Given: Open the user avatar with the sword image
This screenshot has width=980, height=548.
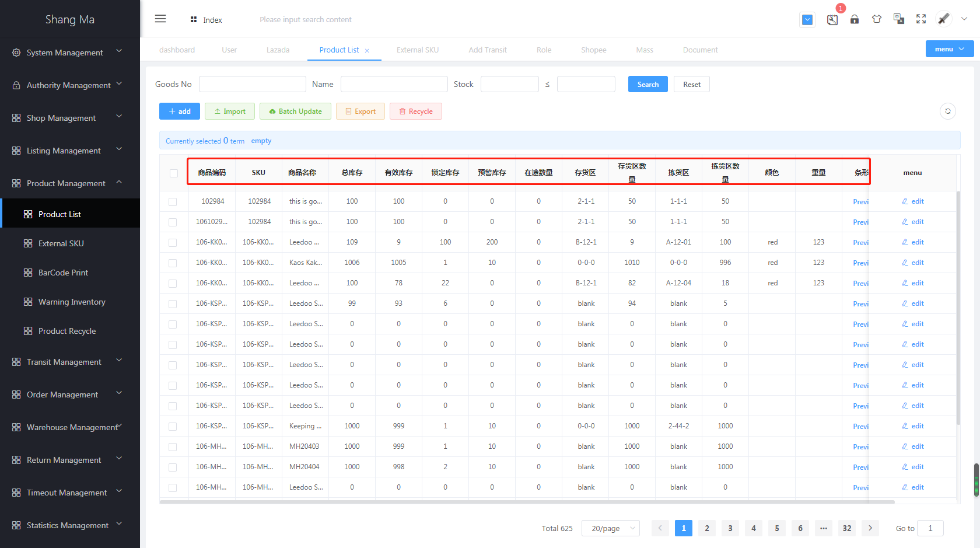Looking at the screenshot, I should click(944, 19).
